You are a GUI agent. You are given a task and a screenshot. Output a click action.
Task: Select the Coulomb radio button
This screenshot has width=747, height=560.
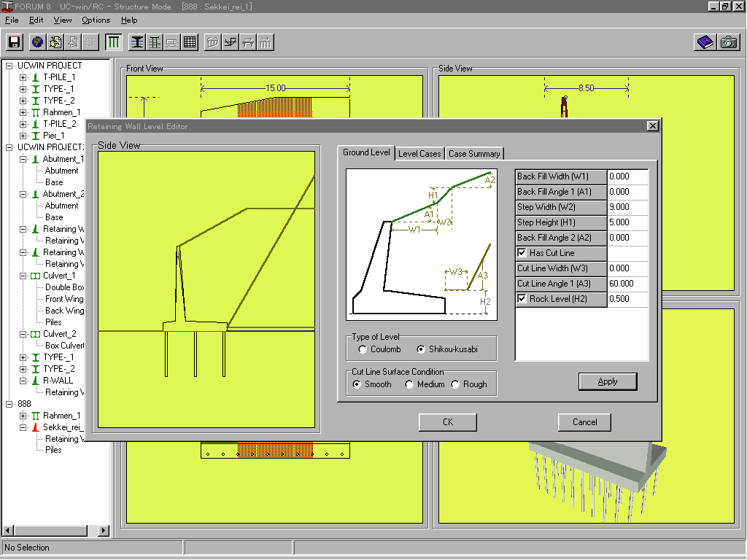point(363,349)
